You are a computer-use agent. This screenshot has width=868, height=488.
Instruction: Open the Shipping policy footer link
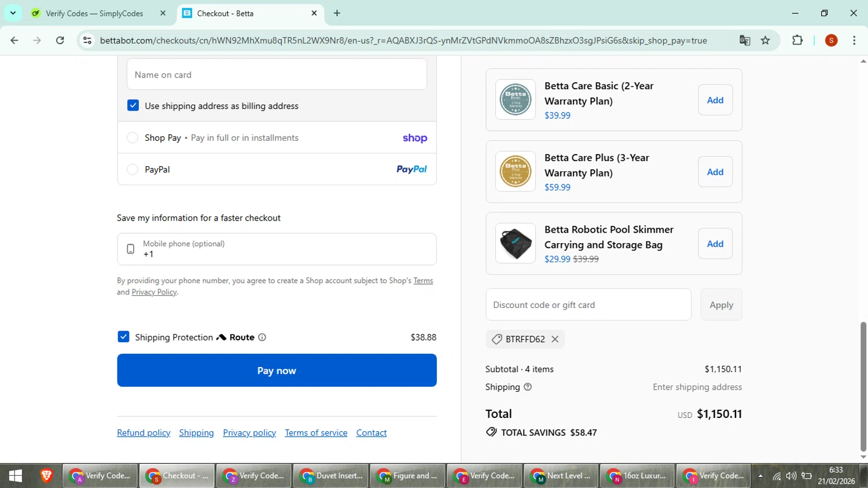click(x=196, y=433)
